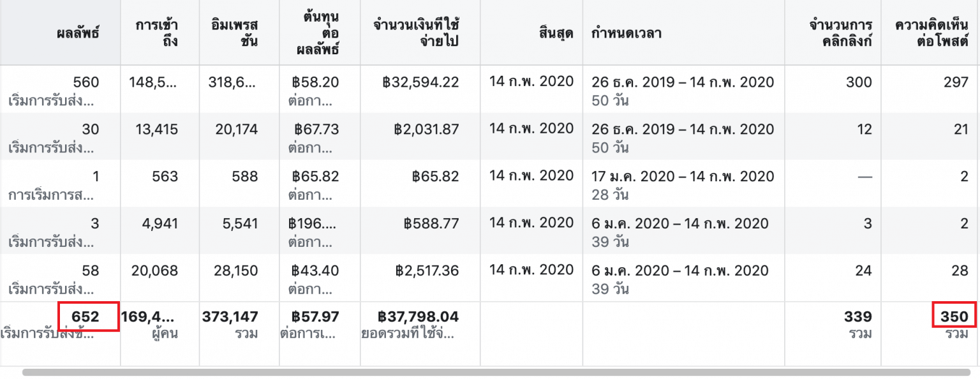980x379 pixels.
Task: Sort by ความคิดเห็นต่อโพสต์ column header
Action: (x=932, y=33)
